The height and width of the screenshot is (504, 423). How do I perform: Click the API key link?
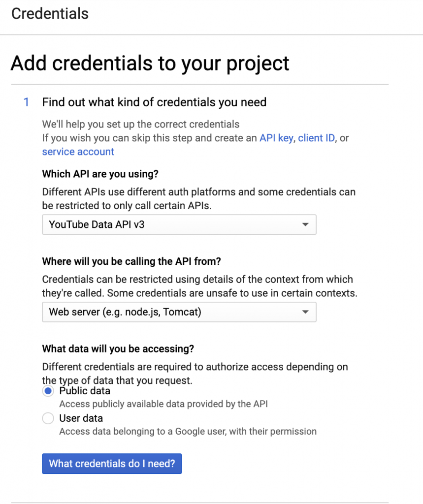pyautogui.click(x=276, y=138)
